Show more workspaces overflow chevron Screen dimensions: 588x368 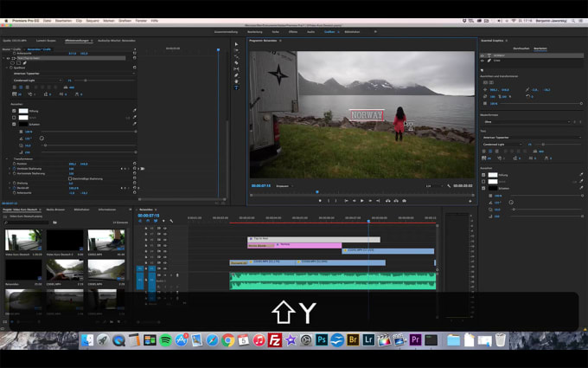pos(375,32)
